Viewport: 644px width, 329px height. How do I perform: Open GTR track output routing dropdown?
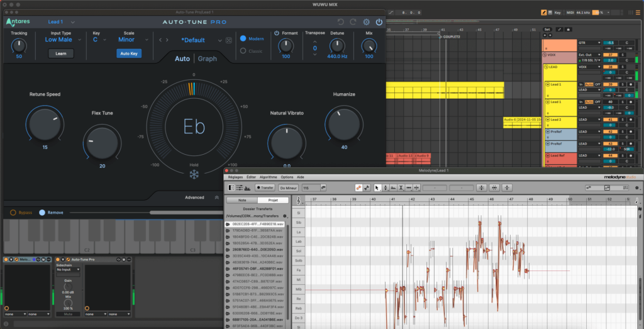coord(589,43)
